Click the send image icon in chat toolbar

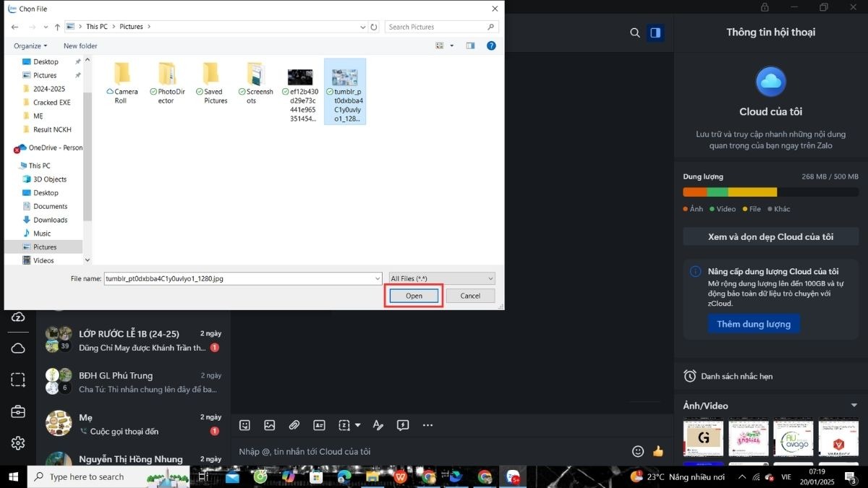point(270,425)
